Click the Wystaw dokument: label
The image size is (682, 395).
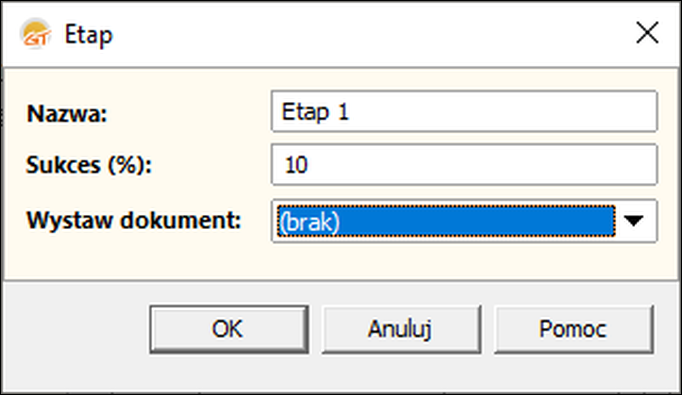134,220
